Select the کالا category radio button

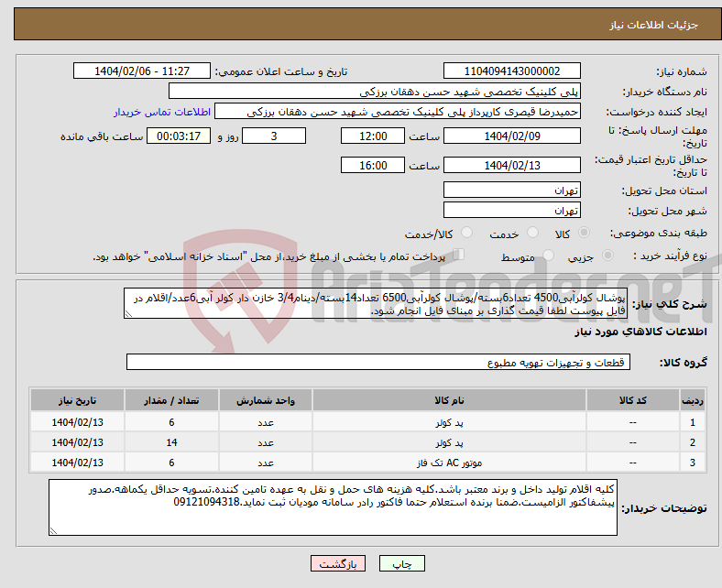click(x=584, y=233)
